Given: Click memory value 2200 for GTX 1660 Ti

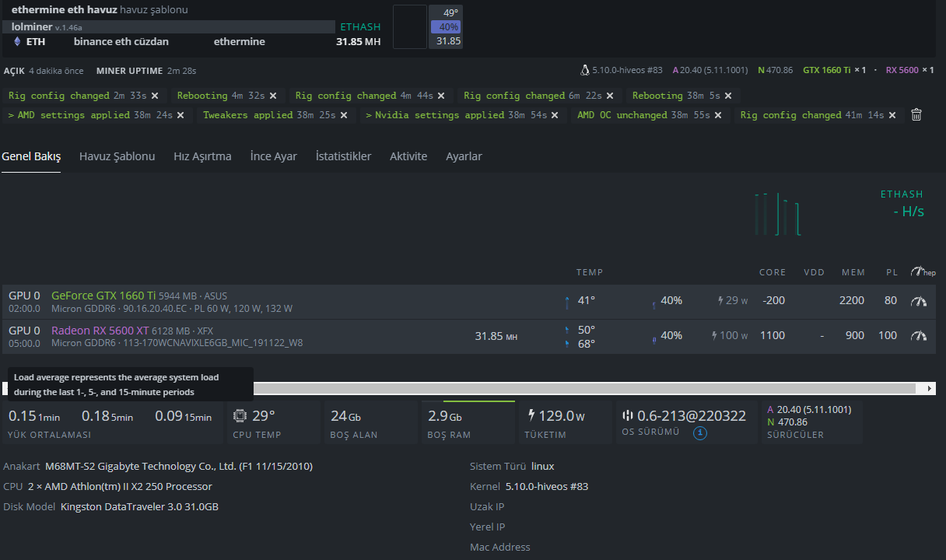Looking at the screenshot, I should tap(852, 300).
